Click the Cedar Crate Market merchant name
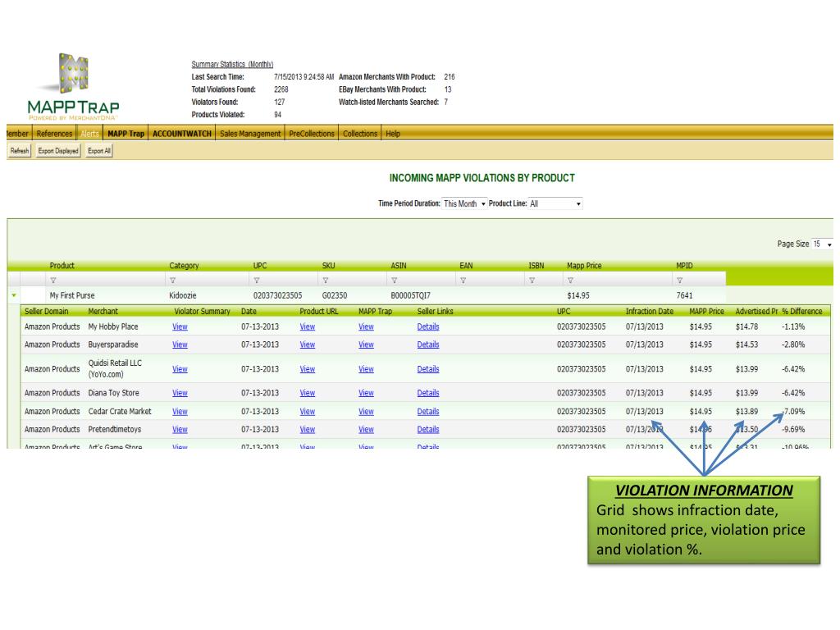This screenshot has width=840, height=630. pos(120,412)
